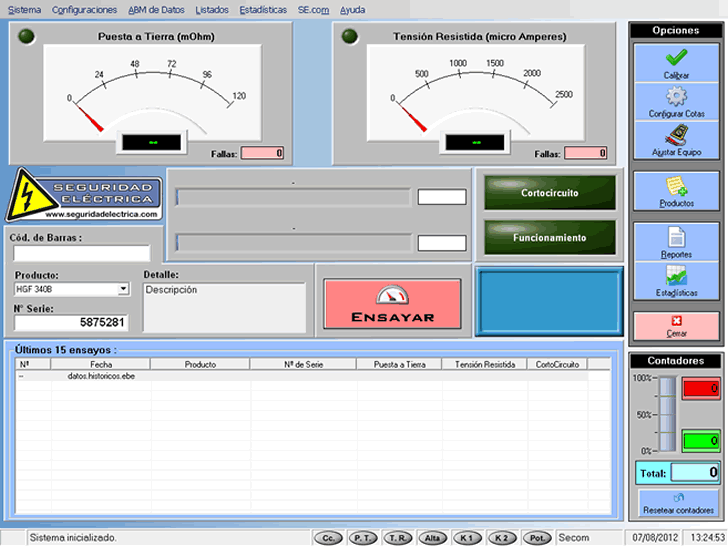Toggle the K1 status bar button

pos(467,538)
